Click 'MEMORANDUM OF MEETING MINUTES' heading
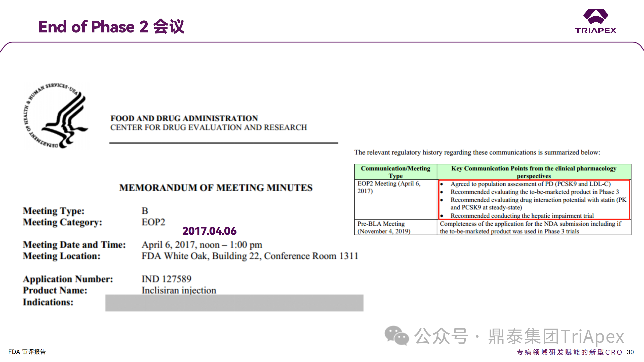Image resolution: width=644 pixels, height=362 pixels. coord(216,188)
